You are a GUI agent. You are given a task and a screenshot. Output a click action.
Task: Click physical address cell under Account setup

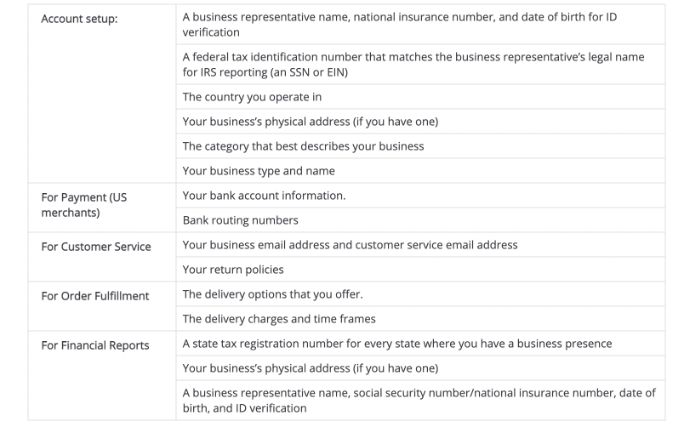(310, 122)
